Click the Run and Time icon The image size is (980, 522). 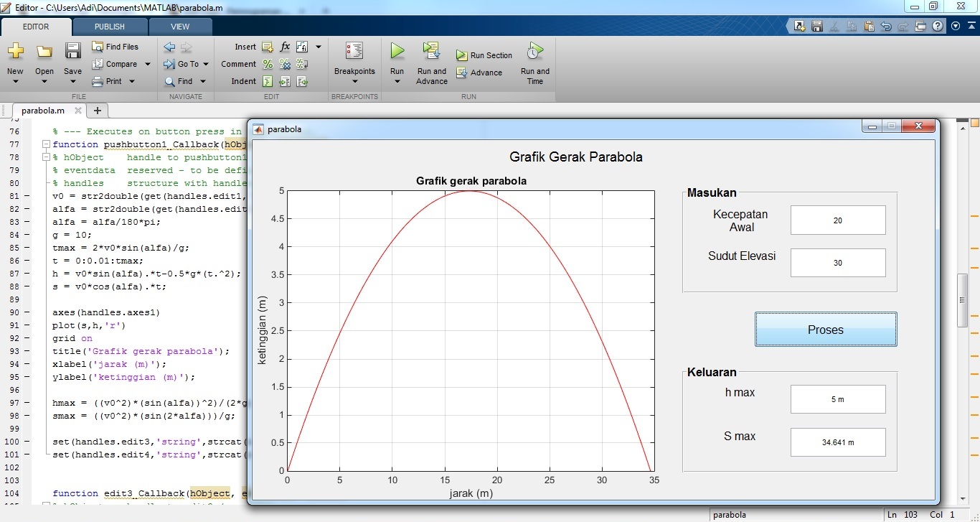coord(534,51)
